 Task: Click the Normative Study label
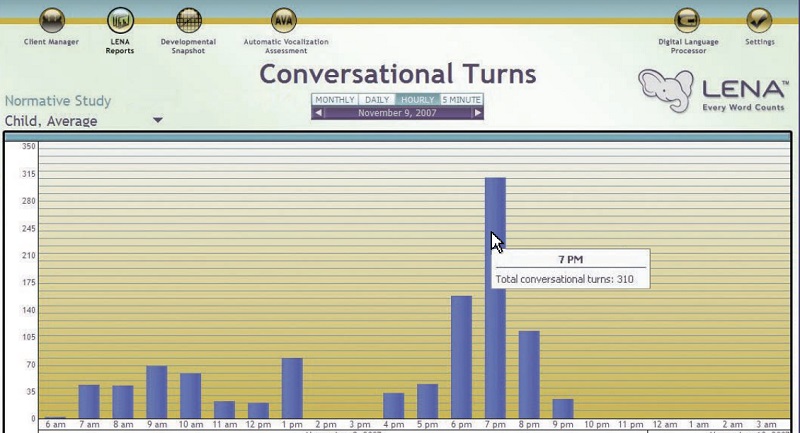(58, 101)
